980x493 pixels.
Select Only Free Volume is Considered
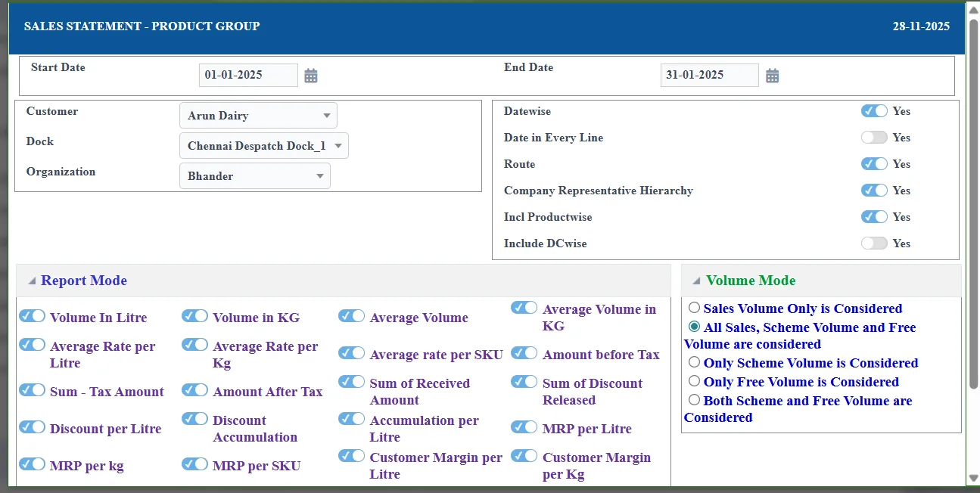coord(694,381)
